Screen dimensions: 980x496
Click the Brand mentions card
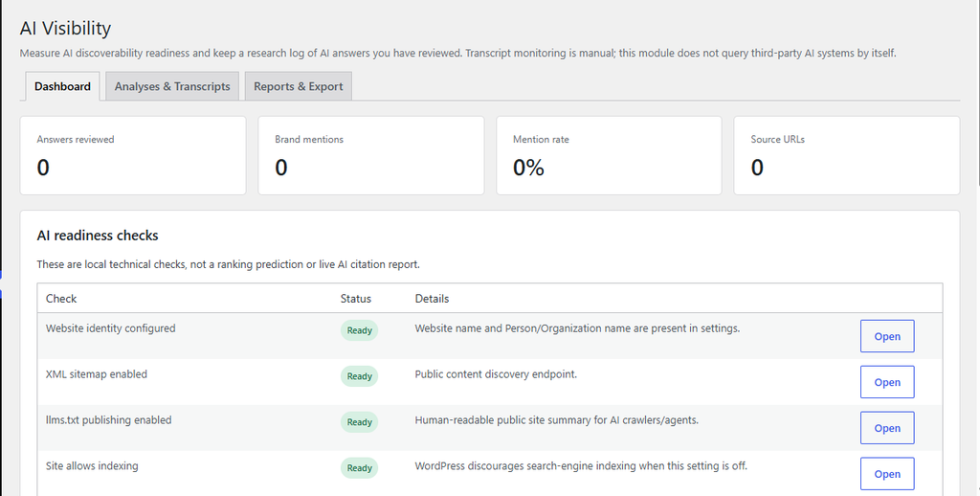click(x=371, y=155)
